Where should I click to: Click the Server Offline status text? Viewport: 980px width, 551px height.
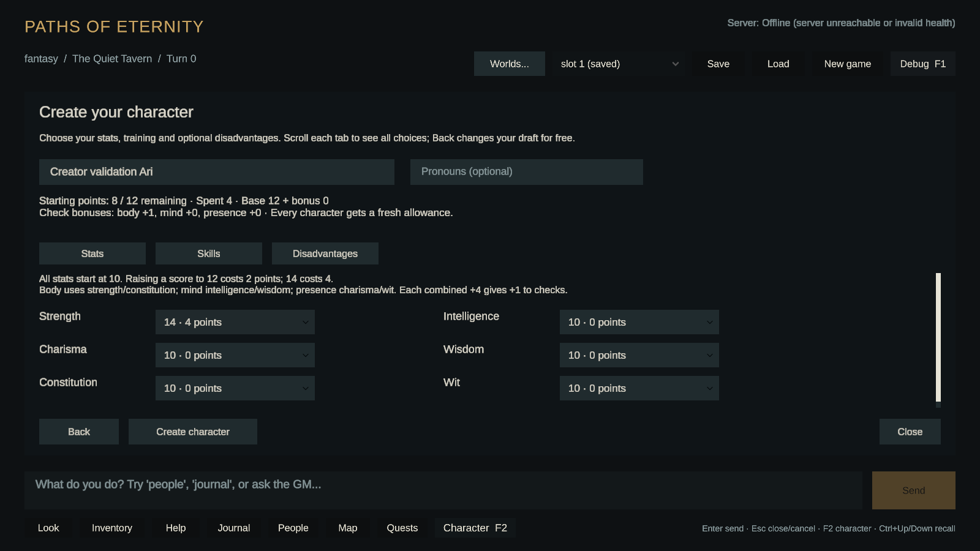tap(841, 23)
